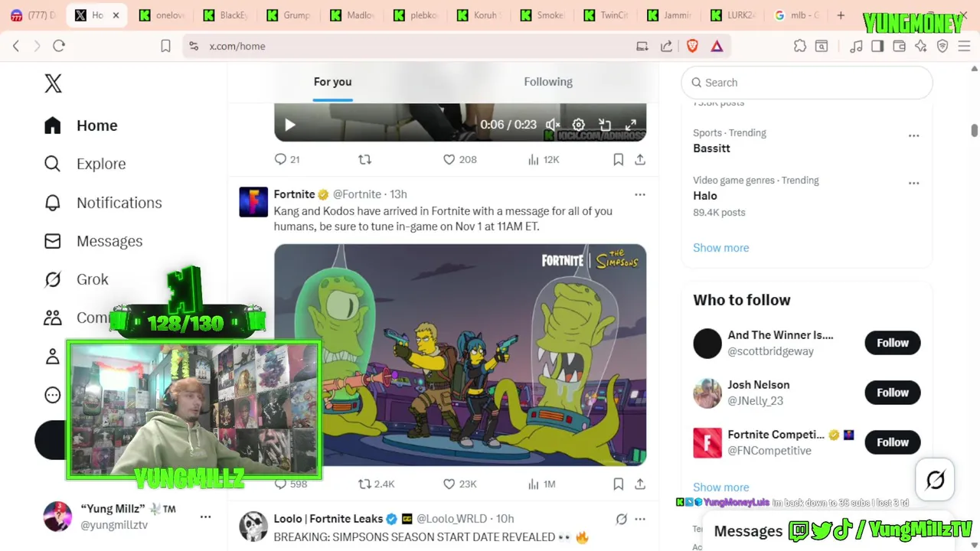This screenshot has height=551, width=980.
Task: Enable picture-in-picture on video
Action: click(605, 125)
